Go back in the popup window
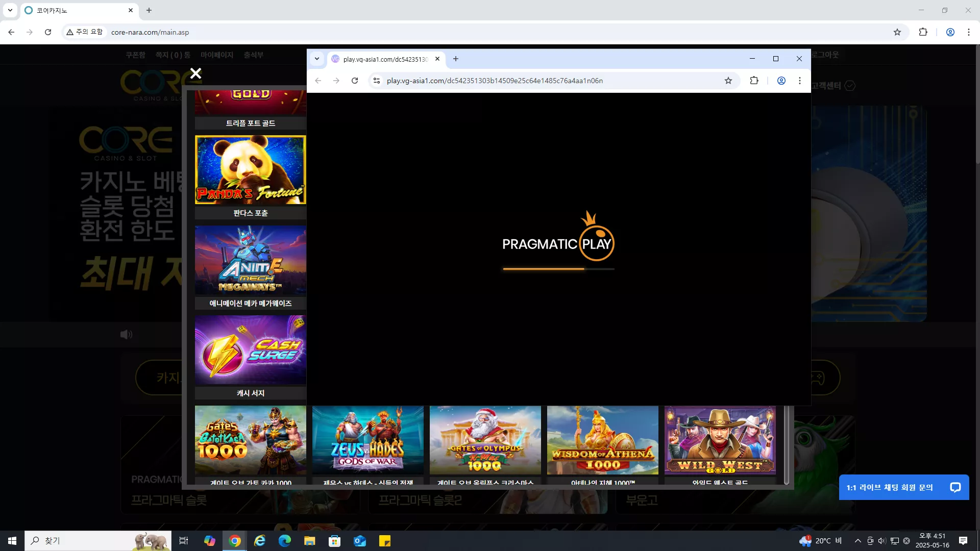The height and width of the screenshot is (551, 980). [x=318, y=81]
